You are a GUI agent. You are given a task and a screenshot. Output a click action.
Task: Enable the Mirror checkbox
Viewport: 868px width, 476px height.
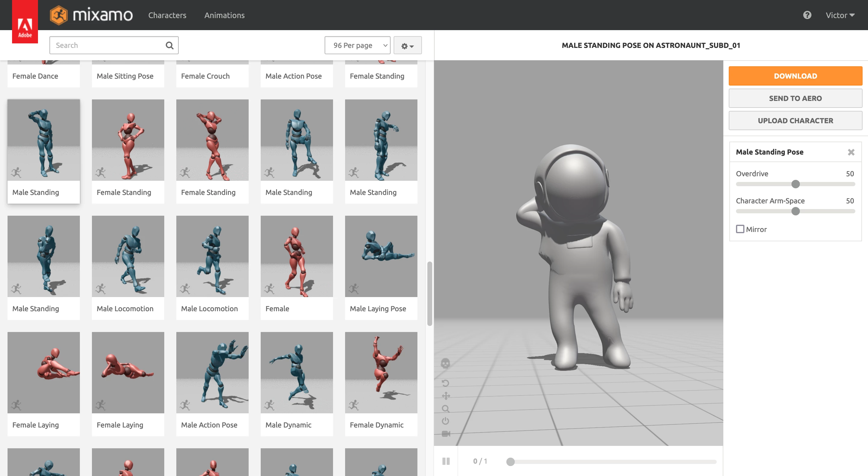point(740,229)
